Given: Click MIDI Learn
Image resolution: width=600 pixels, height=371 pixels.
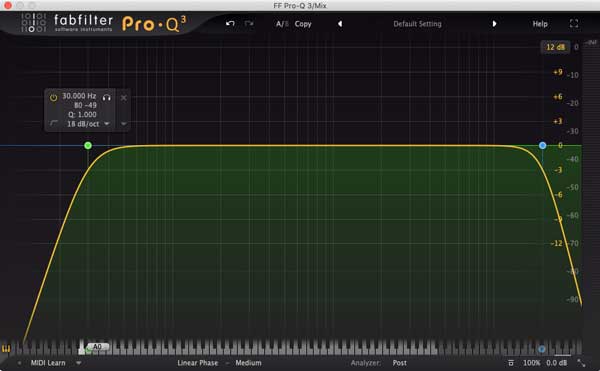Looking at the screenshot, I should click(x=48, y=363).
